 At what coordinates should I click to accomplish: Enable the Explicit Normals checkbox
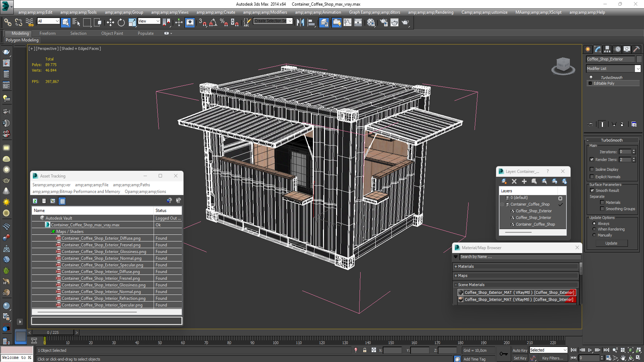pos(592,177)
